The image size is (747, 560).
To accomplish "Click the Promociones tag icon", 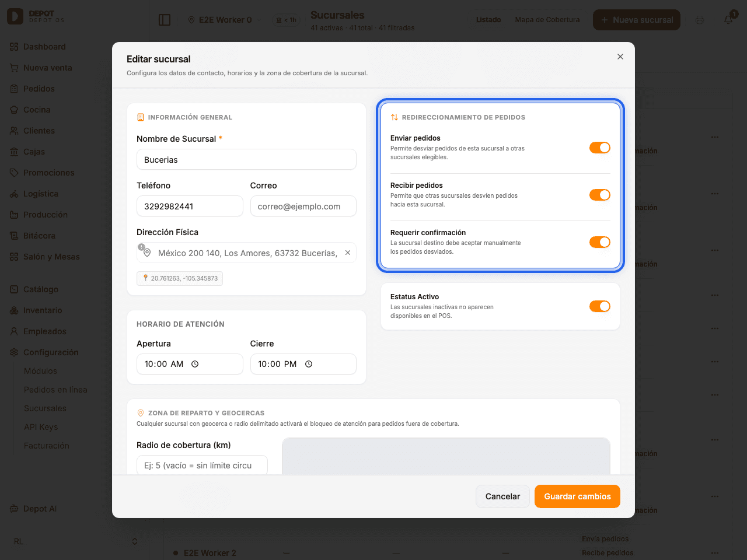I will (x=14, y=173).
